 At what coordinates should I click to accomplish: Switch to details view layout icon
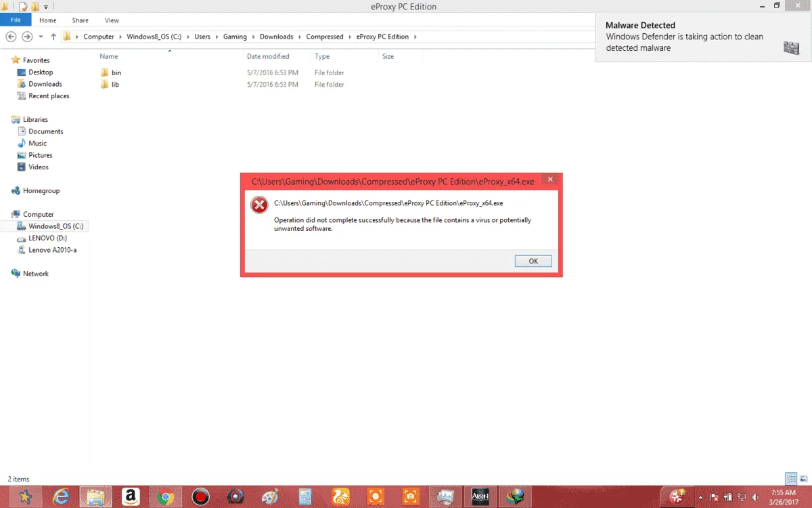[x=790, y=479]
